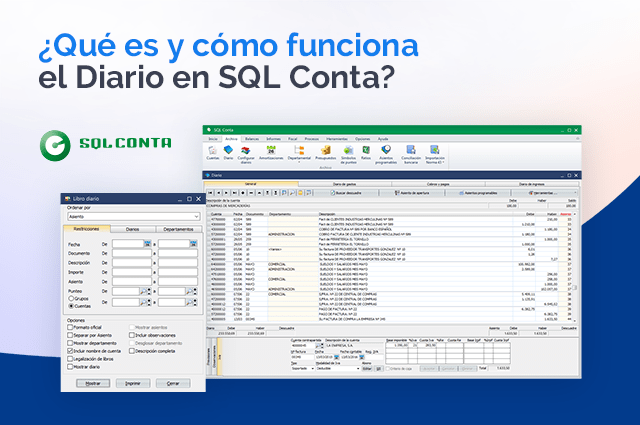Switch to the Departamentos tab
This screenshot has width=640, height=425.
(x=177, y=229)
